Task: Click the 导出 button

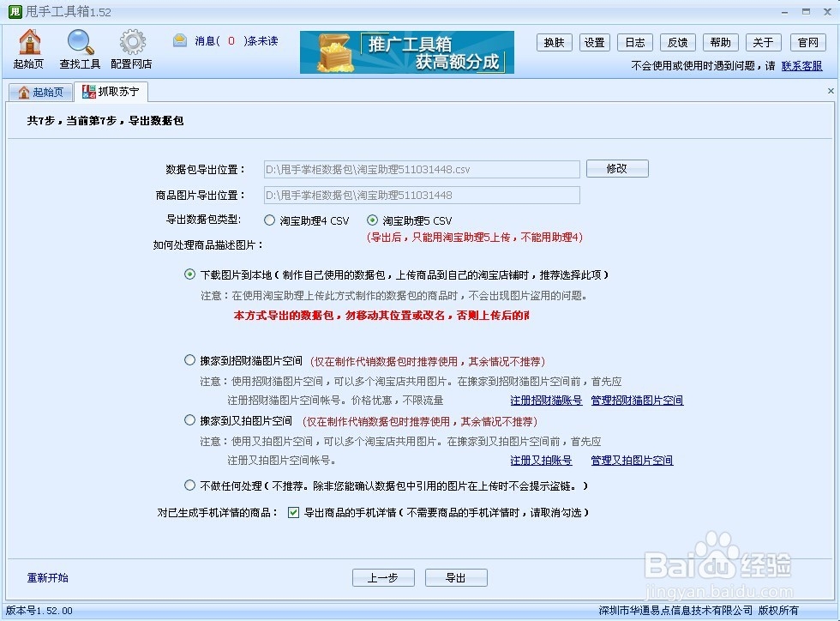Action: [x=455, y=577]
